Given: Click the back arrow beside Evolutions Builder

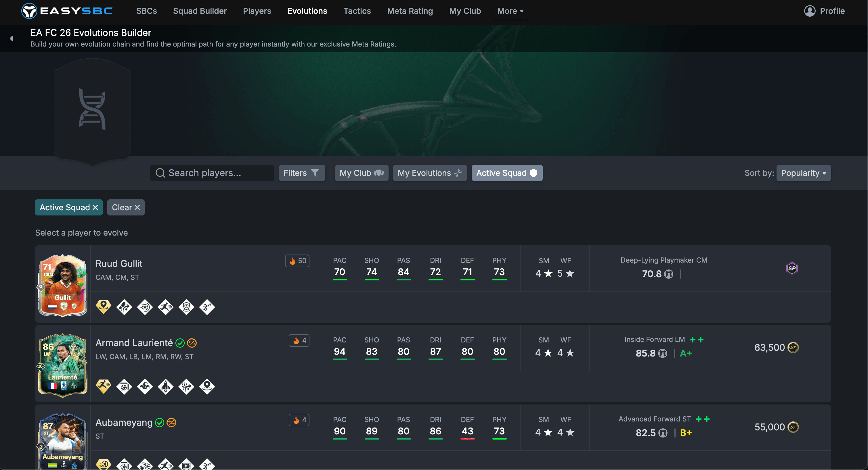Looking at the screenshot, I should (12, 38).
